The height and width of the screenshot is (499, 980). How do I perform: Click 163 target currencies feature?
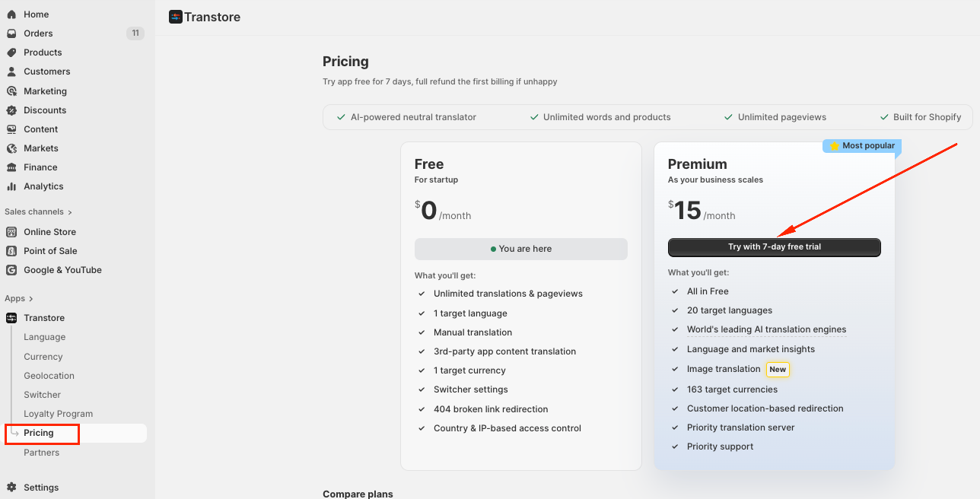pos(732,389)
